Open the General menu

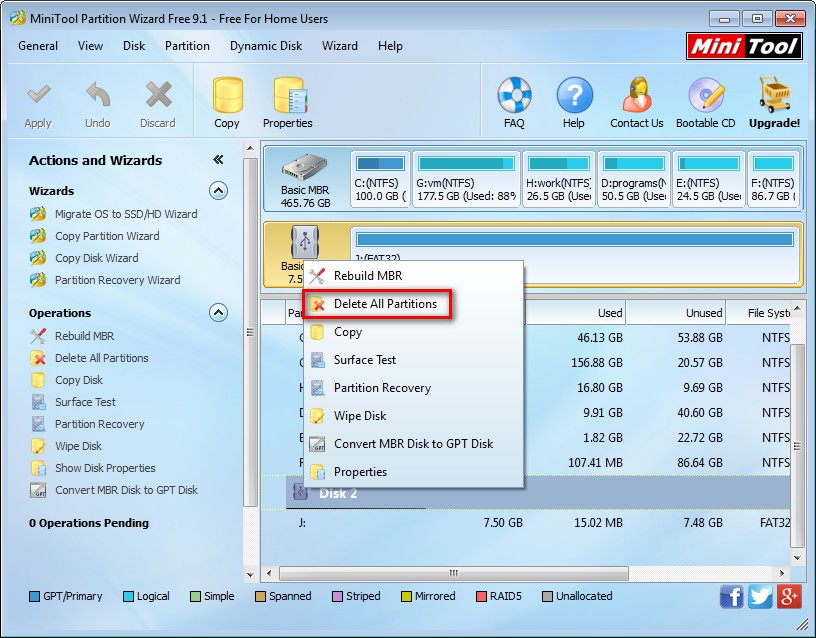38,46
